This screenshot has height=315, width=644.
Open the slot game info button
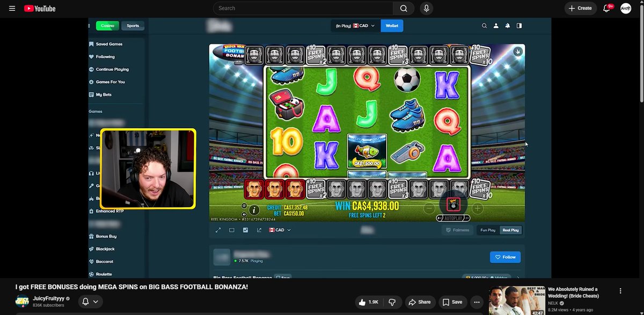(255, 210)
